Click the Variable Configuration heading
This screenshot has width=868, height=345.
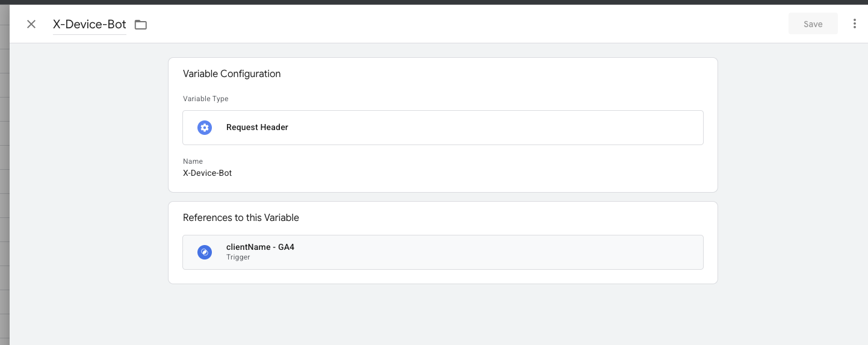click(232, 74)
